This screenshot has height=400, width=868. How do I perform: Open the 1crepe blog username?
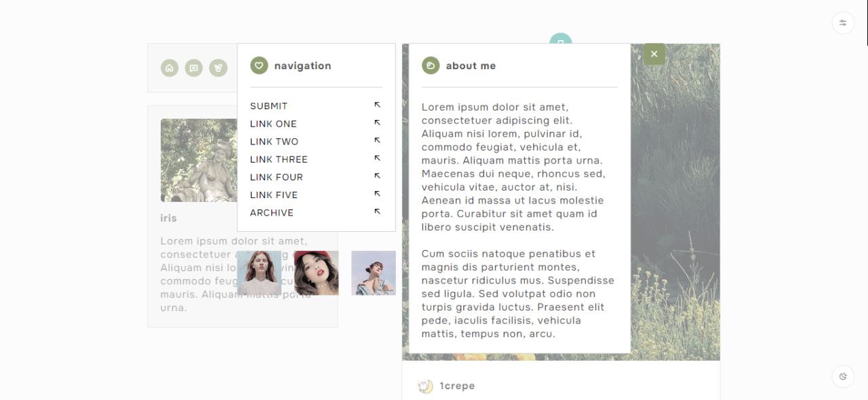(x=457, y=386)
